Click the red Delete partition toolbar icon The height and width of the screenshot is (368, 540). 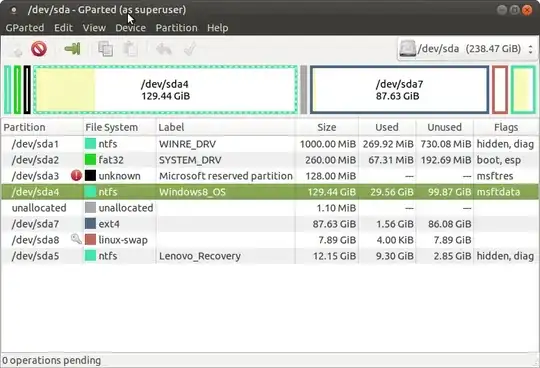39,49
